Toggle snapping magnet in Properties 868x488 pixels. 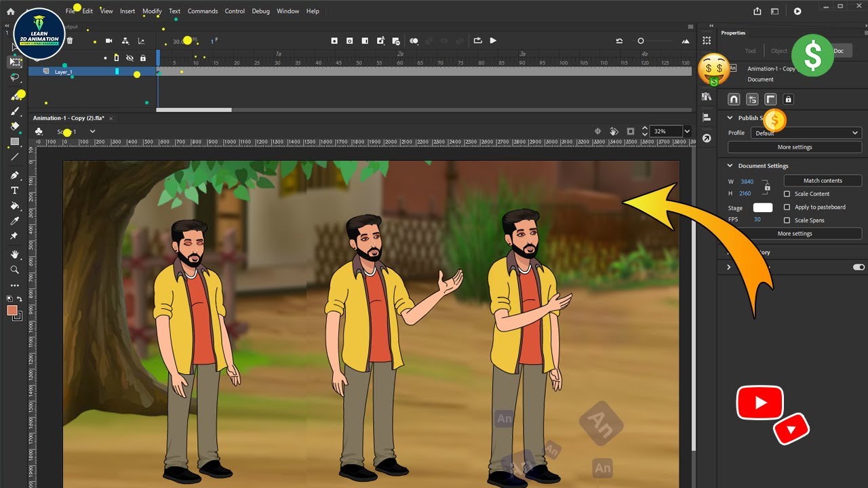pos(734,99)
